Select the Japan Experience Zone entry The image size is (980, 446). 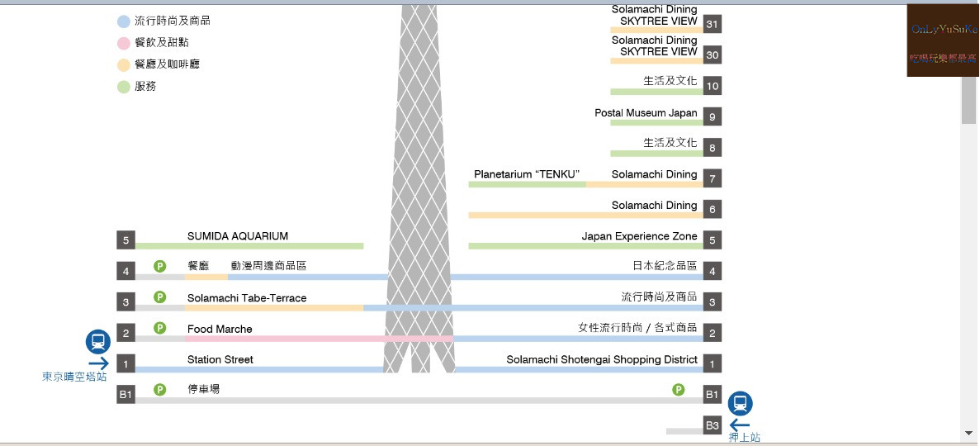639,236
